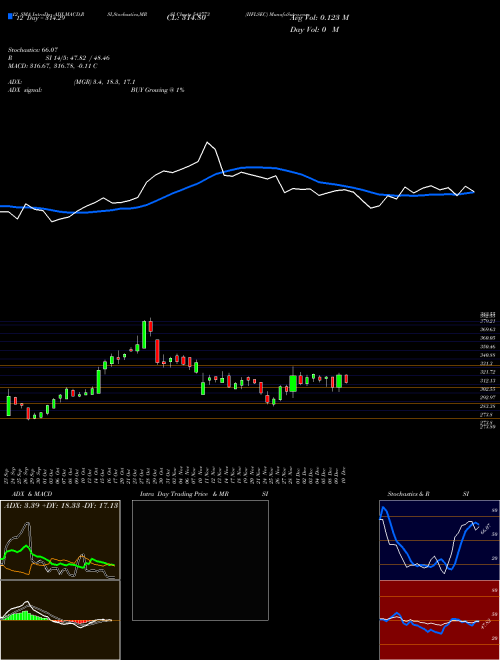500x660 pixels.
Task: Click the price peak on the white line
Action: [x=207, y=142]
